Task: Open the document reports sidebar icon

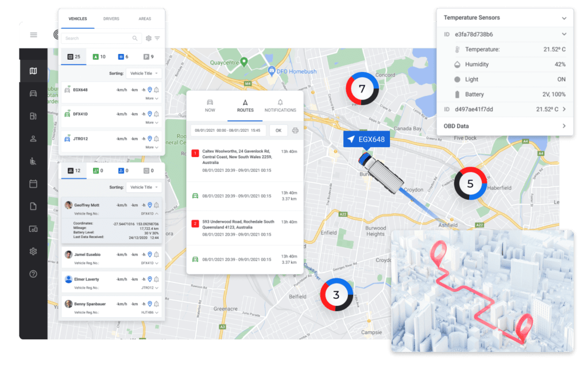Action: [x=33, y=206]
